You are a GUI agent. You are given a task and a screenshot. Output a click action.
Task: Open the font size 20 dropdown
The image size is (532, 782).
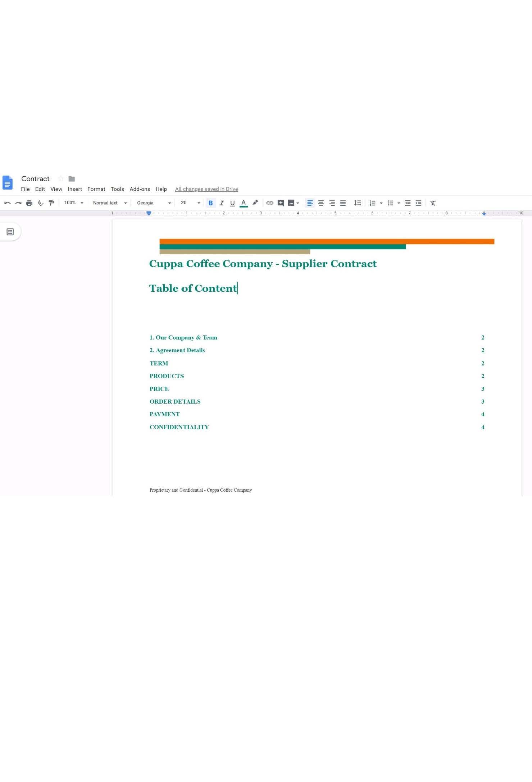click(190, 203)
